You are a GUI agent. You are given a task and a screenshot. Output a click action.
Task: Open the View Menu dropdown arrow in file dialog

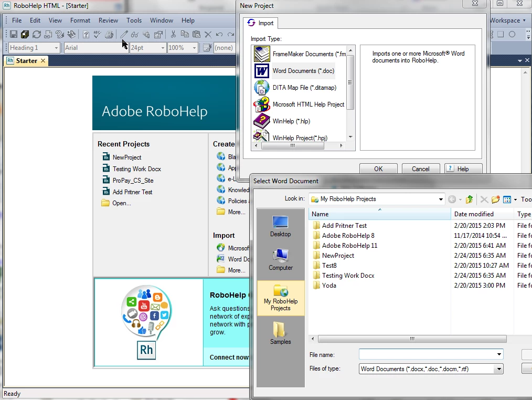tap(515, 199)
